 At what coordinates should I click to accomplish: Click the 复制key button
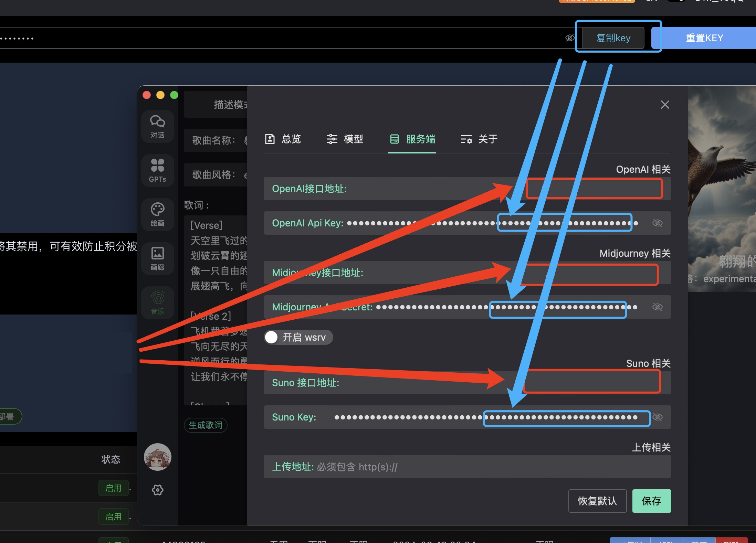coord(613,38)
